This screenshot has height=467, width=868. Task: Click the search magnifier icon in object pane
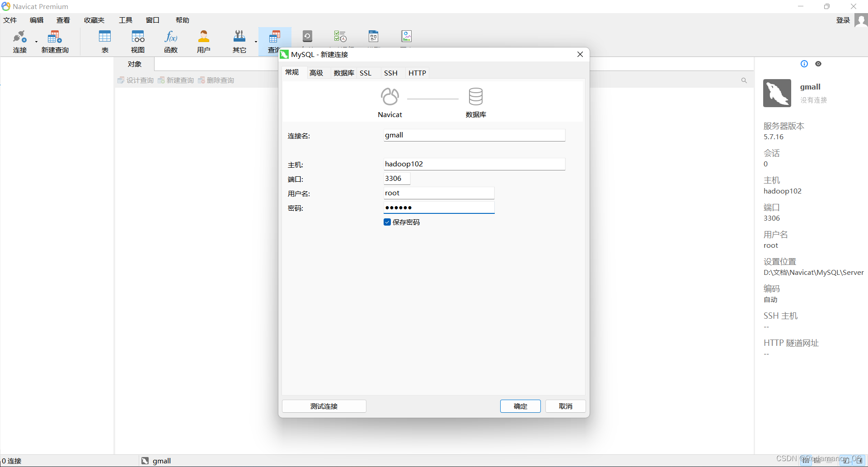pos(744,80)
